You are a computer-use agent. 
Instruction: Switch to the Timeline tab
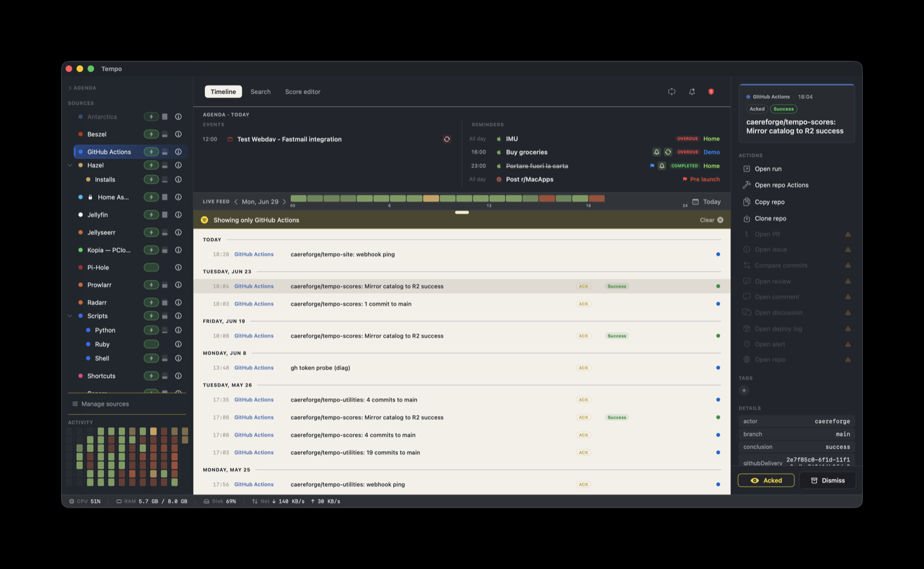tap(223, 92)
